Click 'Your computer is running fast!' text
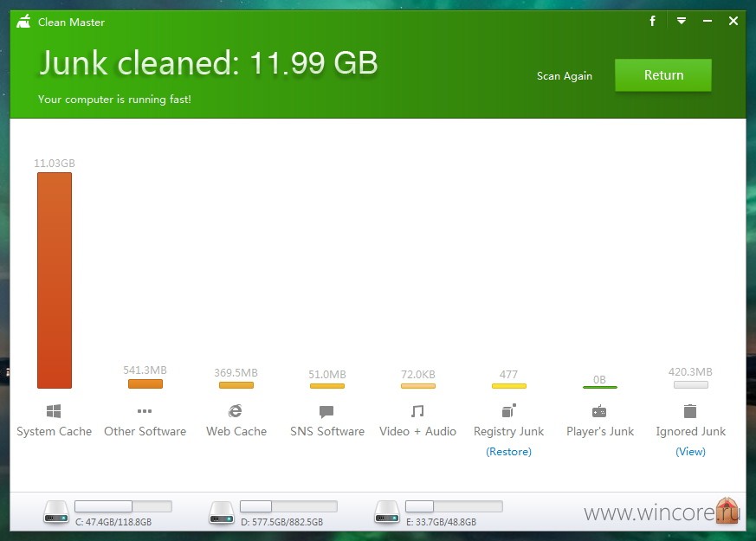 pos(114,100)
